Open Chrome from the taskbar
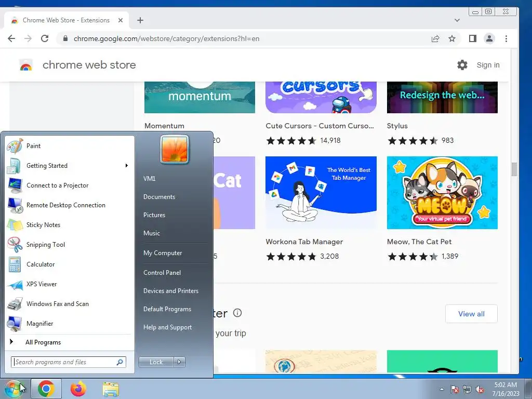Viewport: 532px width, 399px height. (46, 389)
